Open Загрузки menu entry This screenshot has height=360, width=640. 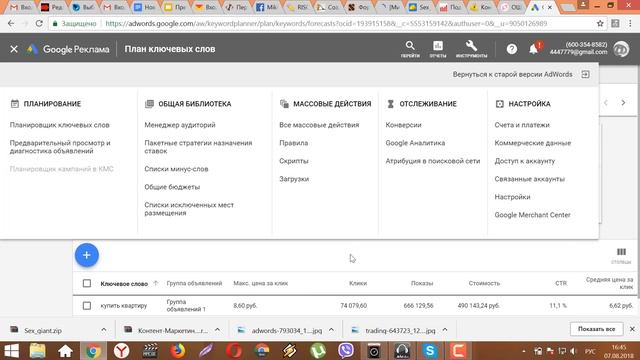(x=294, y=179)
